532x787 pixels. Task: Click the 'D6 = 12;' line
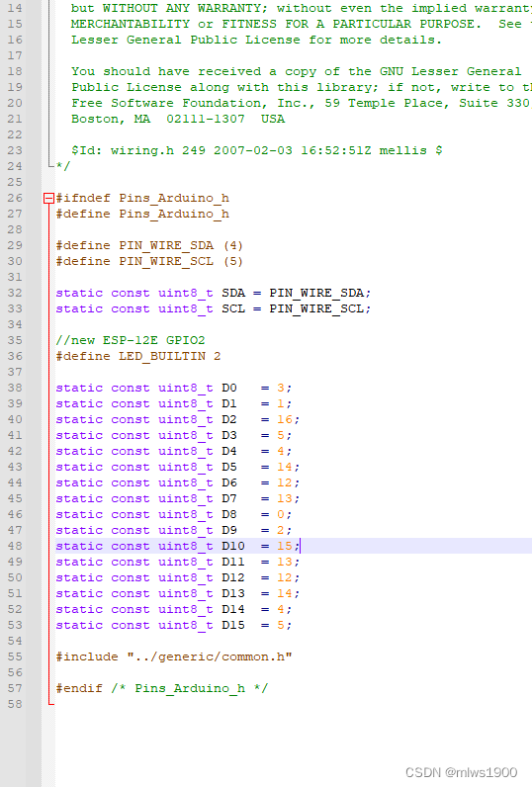(178, 482)
